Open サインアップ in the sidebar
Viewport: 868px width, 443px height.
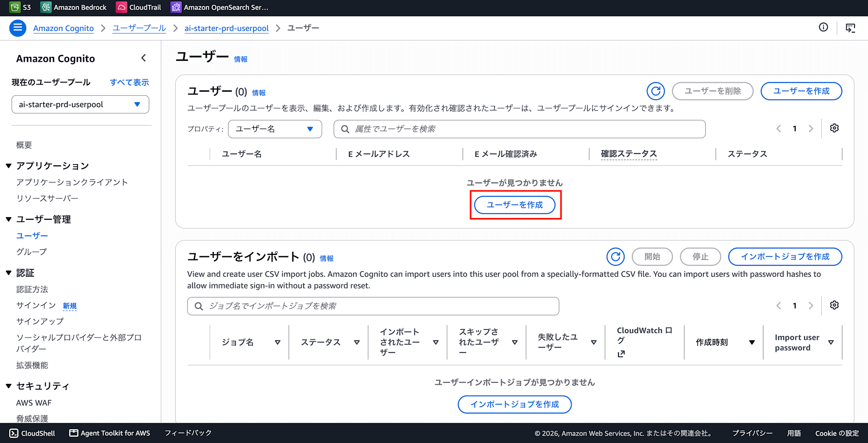tap(40, 321)
